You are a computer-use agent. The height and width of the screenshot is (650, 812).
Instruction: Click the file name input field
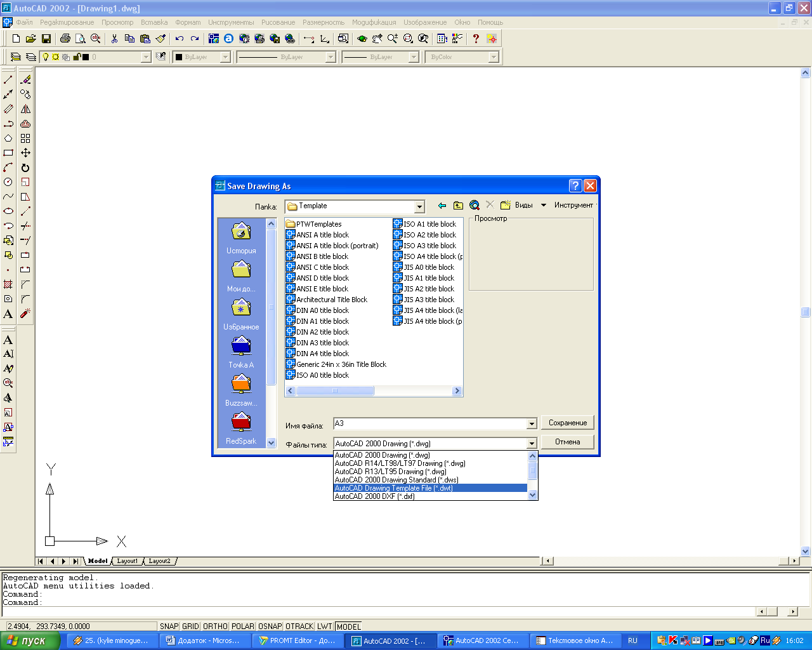point(430,424)
